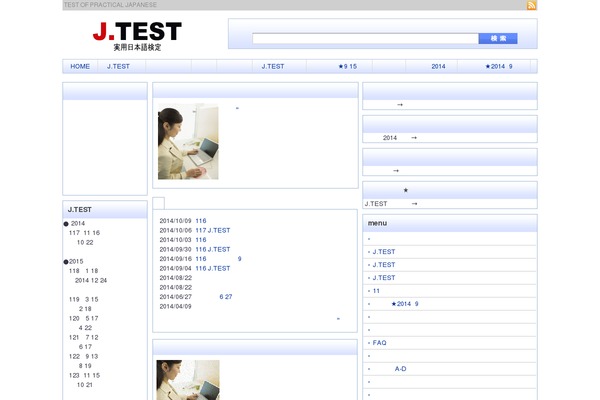Viewport: 600px width, 400px height.
Task: Open the RSS feed icon
Action: click(532, 5)
